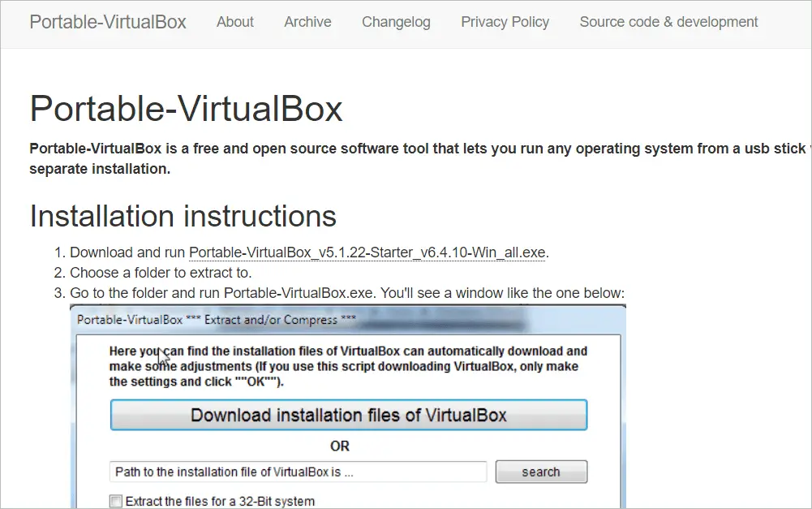Viewport: 812px width, 509px height.
Task: Click 'Choose a folder to extract to.' step
Action: (161, 273)
